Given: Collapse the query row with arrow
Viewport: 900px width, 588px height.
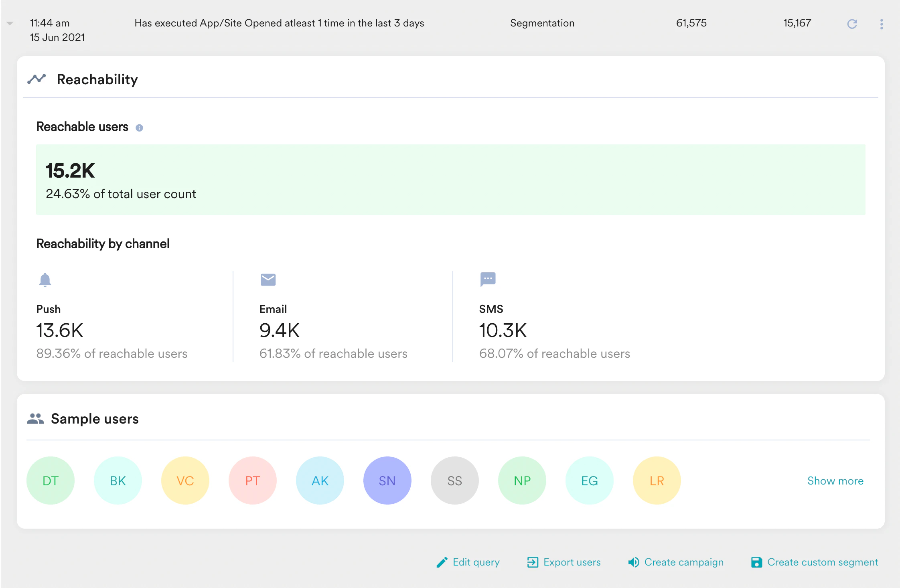Looking at the screenshot, I should pos(10,23).
